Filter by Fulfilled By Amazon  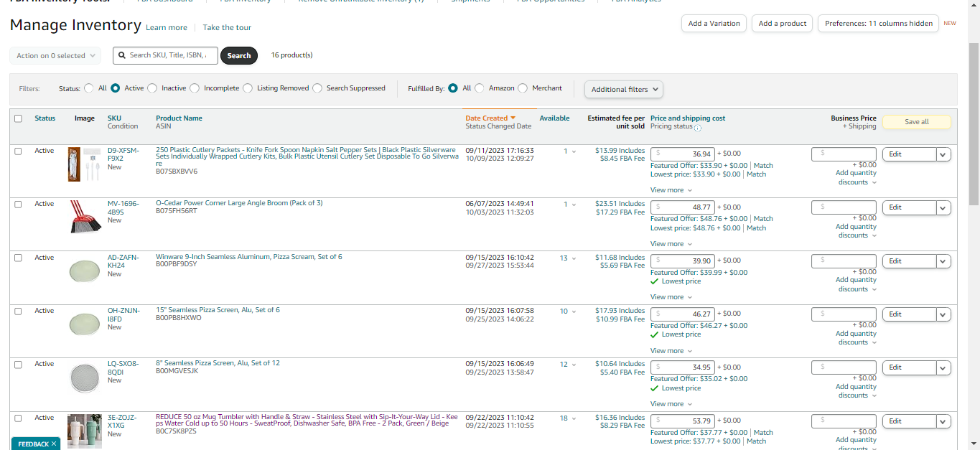pyautogui.click(x=480, y=88)
